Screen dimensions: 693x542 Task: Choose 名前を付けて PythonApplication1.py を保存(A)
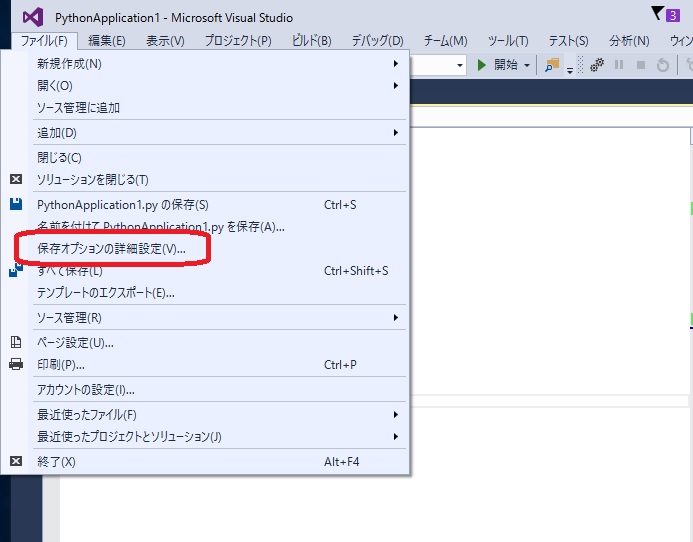(220, 227)
